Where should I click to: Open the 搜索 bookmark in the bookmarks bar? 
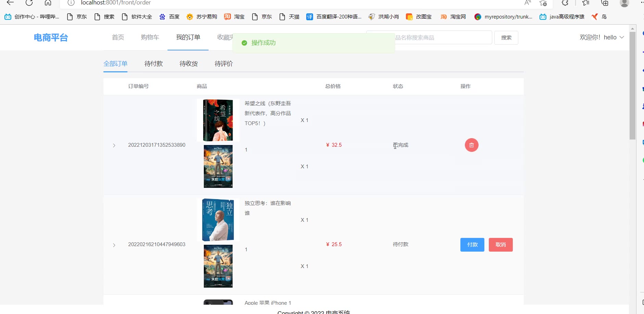tap(104, 17)
